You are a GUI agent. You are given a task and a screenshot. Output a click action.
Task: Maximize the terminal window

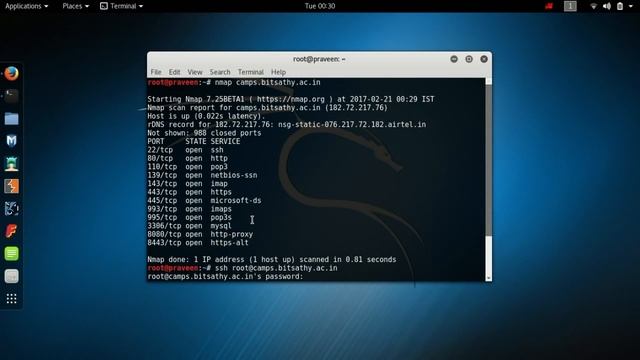pos(469,59)
